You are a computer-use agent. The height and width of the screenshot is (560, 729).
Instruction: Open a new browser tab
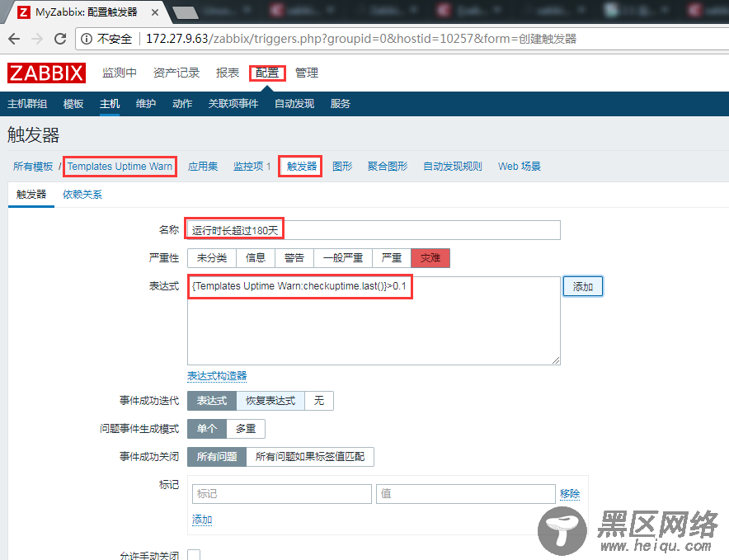186,13
